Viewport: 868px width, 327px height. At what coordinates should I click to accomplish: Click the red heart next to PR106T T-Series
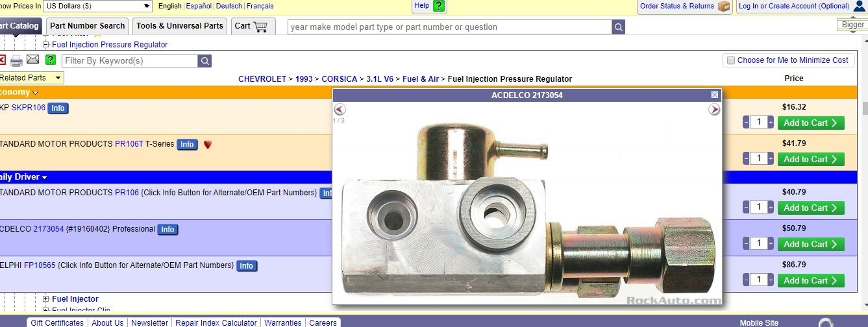(208, 145)
